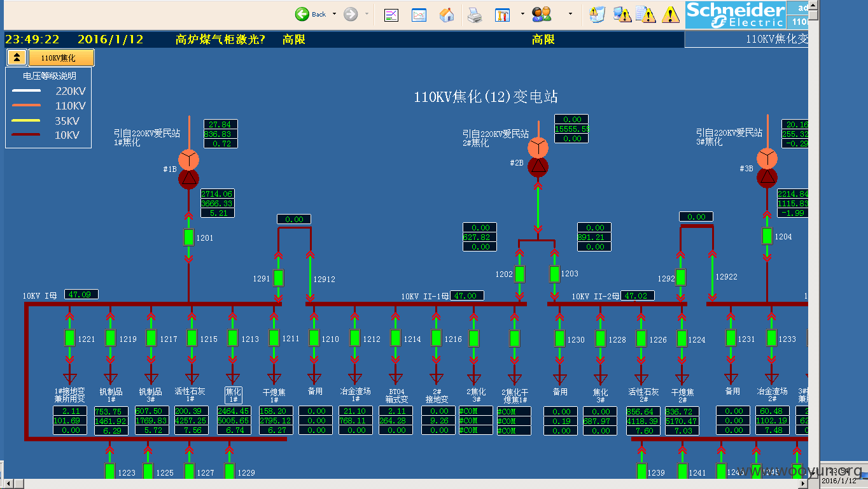Select breaker 1231 symbol
Viewport: 868px width, 489px height.
731,338
